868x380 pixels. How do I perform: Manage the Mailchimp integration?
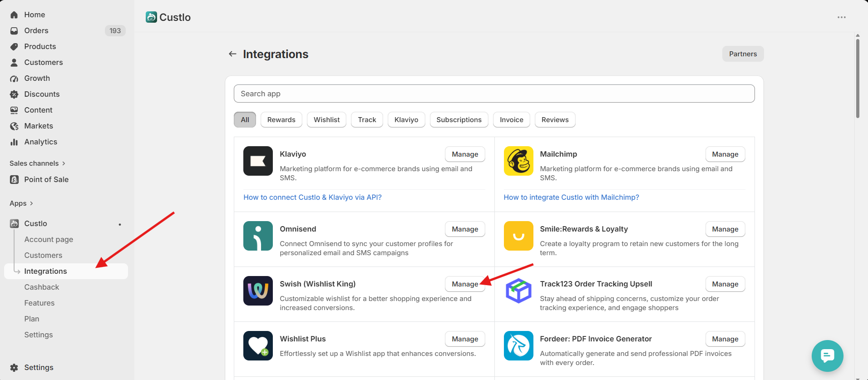pos(725,154)
